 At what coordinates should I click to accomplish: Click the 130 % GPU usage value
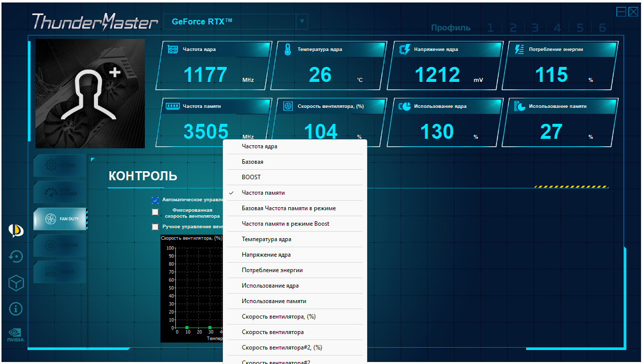point(437,131)
